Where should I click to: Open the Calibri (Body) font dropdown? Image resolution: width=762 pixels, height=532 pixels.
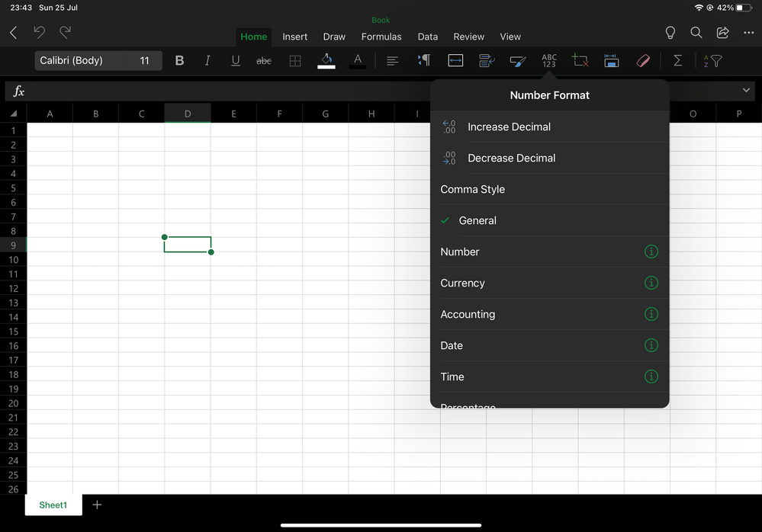(80, 61)
